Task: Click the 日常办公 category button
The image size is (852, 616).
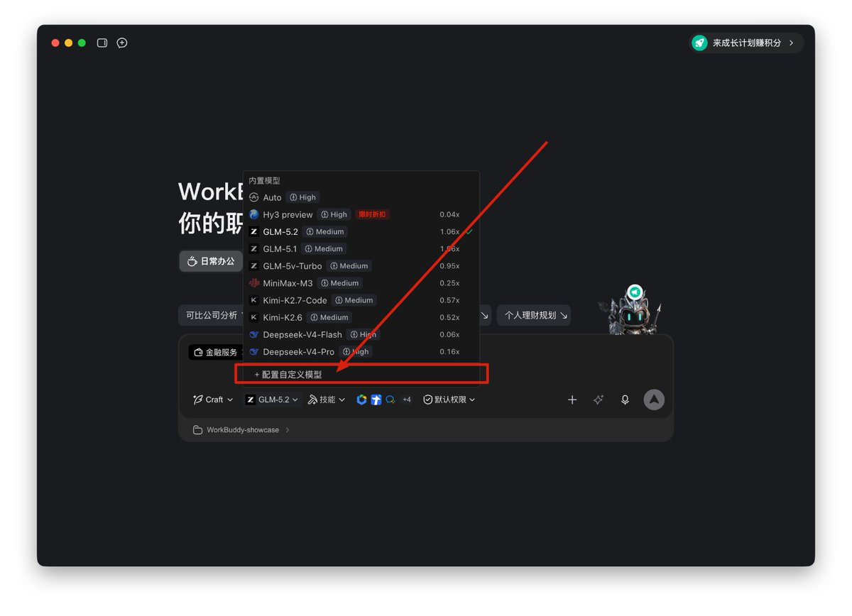Action: click(x=211, y=261)
